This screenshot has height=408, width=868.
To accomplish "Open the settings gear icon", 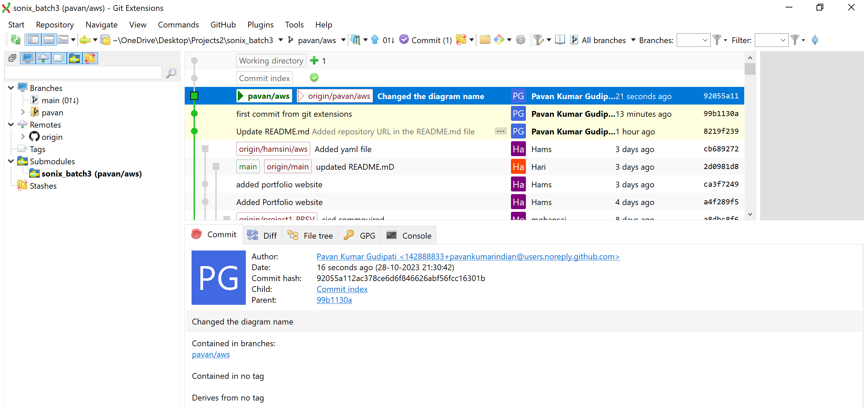I will pos(520,40).
